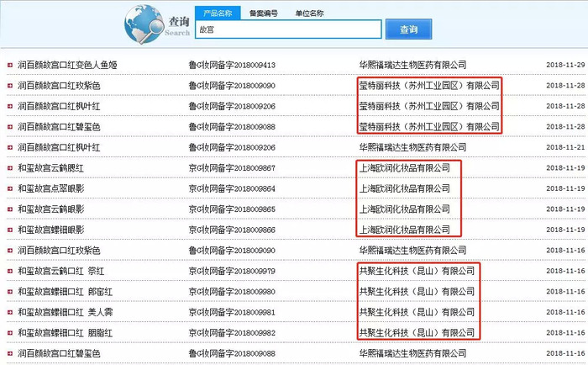Open product 和玺故宫云鹤腮红

click(50, 168)
